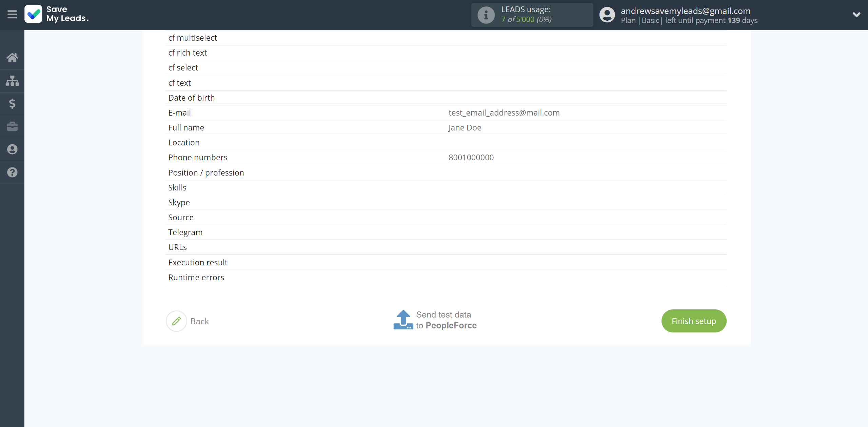Click the cf text label

(x=179, y=83)
